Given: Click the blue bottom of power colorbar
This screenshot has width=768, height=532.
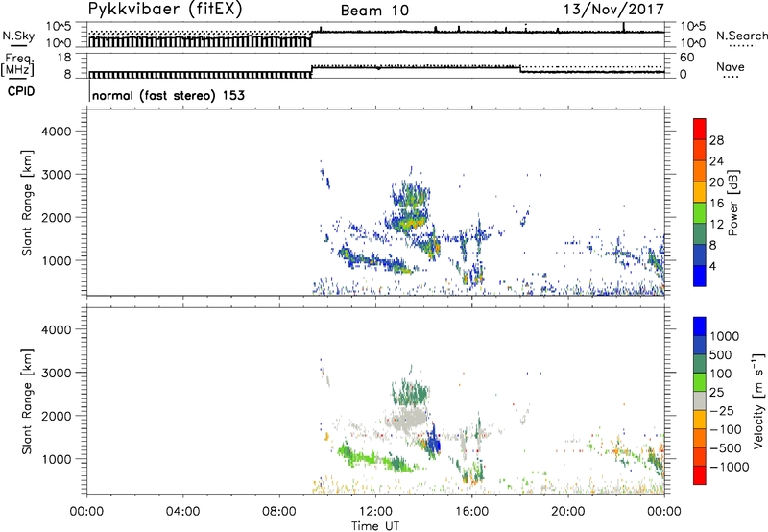Looking at the screenshot, I should click(700, 276).
